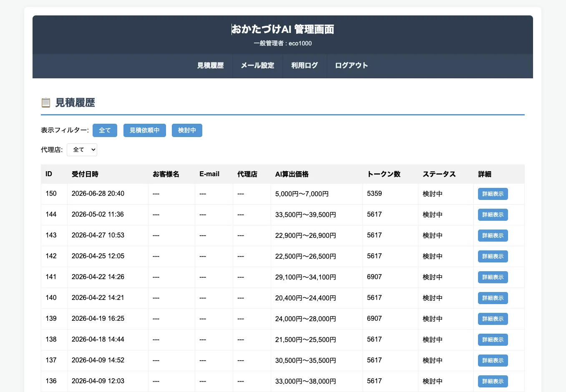Filter by 検討中 status button
The image size is (566, 392).
click(x=187, y=130)
